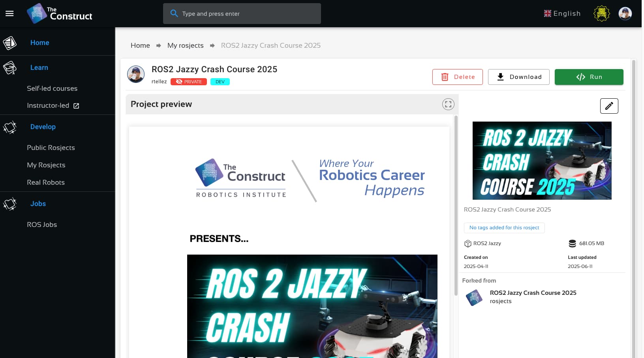Viewport: 644px width, 358px height.
Task: Click Home in the breadcrumb
Action: click(x=140, y=45)
